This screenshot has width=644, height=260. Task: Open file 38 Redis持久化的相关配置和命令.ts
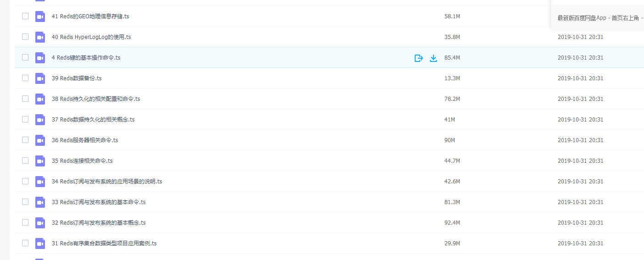[x=96, y=99]
